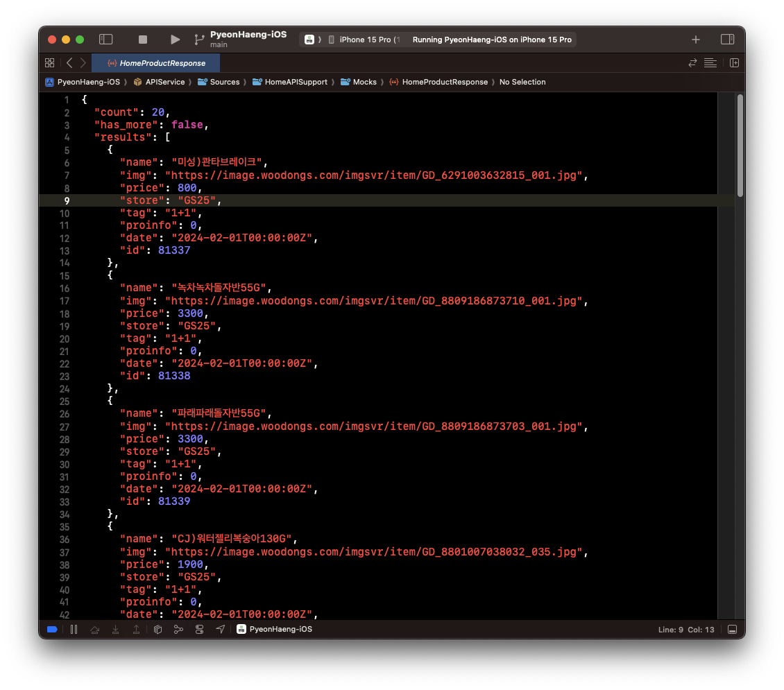Image resolution: width=784 pixels, height=690 pixels.
Task: Open the related items grid menu
Action: 49,63
